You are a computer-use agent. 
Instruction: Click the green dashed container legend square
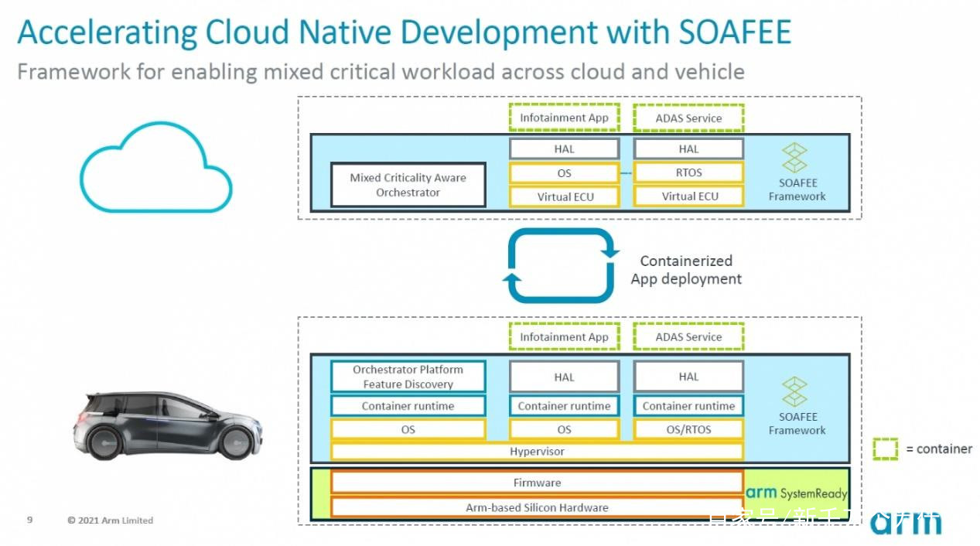[885, 449]
